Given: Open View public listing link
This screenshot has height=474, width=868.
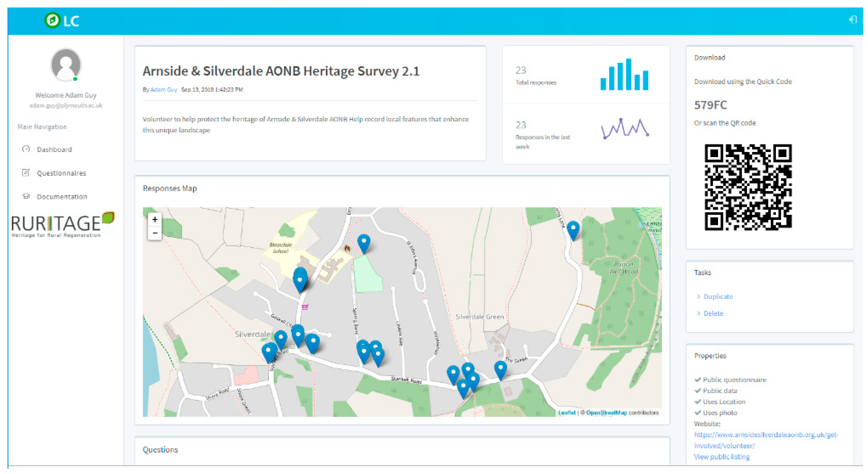Looking at the screenshot, I should [x=721, y=457].
